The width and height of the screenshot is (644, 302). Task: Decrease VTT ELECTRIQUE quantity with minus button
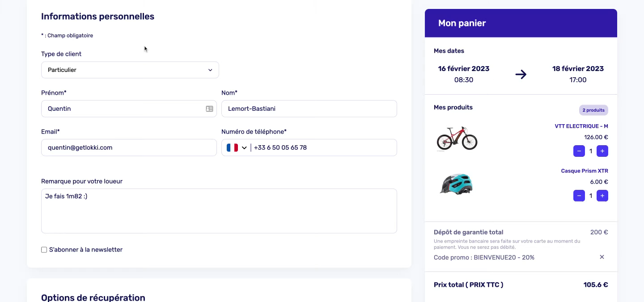tap(579, 151)
